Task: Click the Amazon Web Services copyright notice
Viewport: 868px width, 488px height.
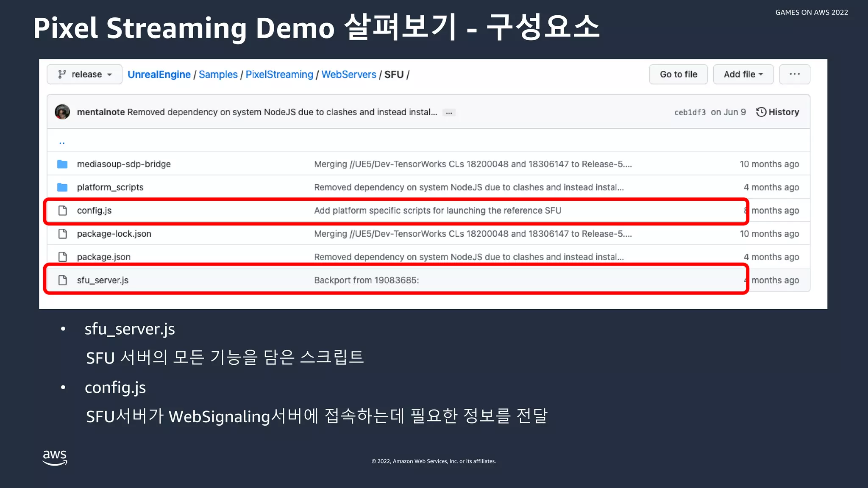Action: [434, 461]
